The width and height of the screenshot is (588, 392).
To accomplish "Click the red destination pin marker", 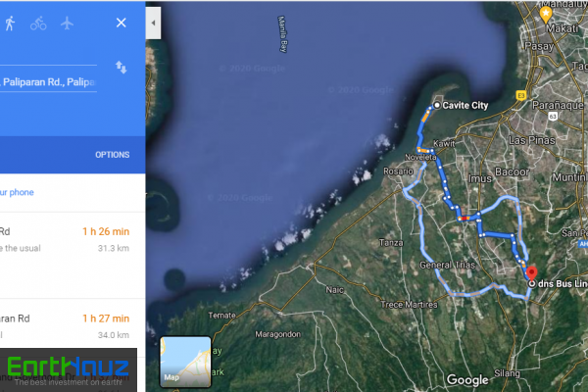I will coord(531,273).
